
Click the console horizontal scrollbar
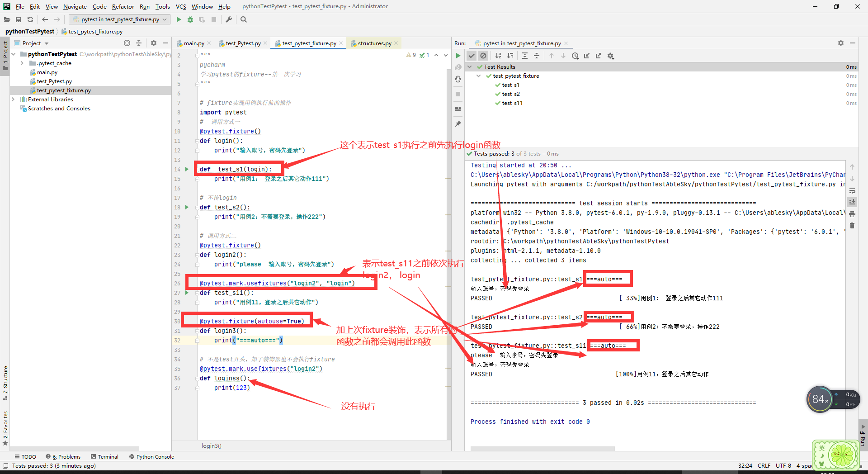coord(542,449)
